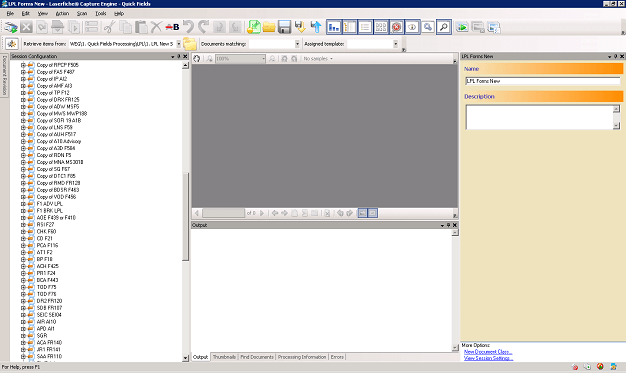626x373 pixels.
Task: Open the Documents matching dropdown
Action: click(x=297, y=44)
